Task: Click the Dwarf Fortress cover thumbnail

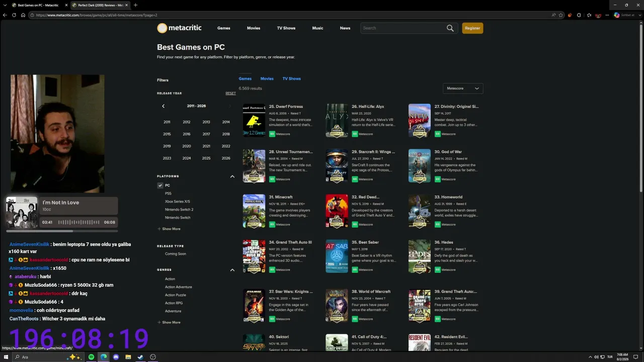Action: [x=254, y=120]
